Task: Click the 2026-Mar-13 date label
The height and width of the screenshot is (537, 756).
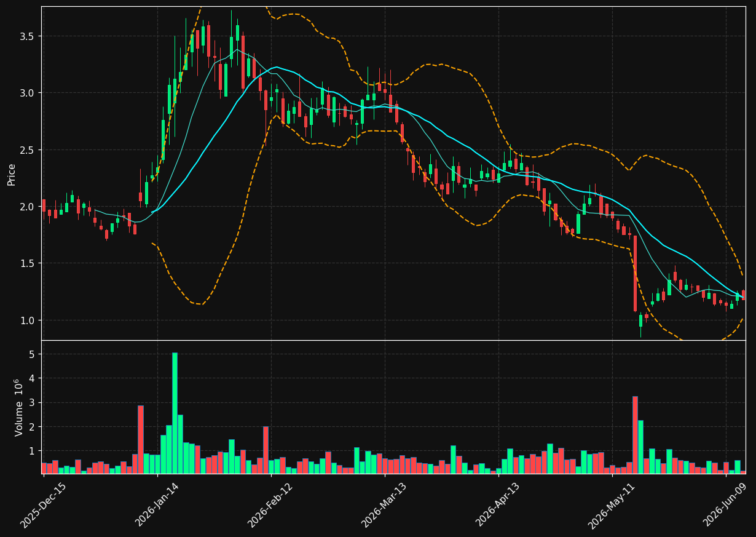Action: (x=384, y=504)
